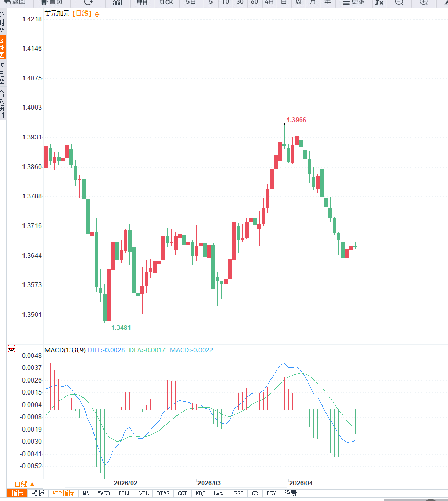
Task: Click the orange circle icon beside 日线 title
Action: [97, 14]
